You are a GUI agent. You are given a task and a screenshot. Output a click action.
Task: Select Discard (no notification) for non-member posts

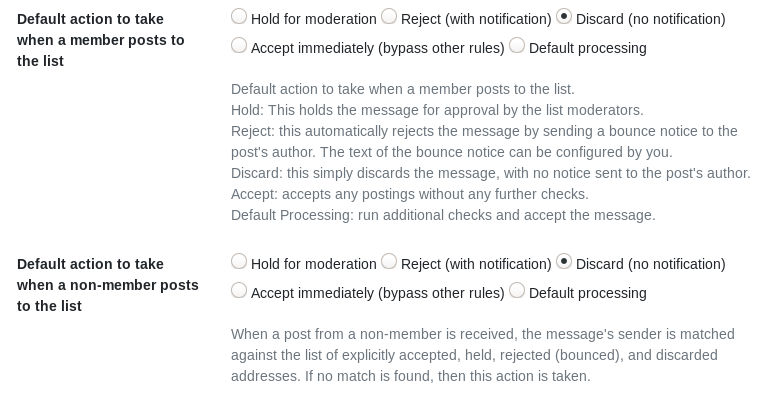(563, 262)
